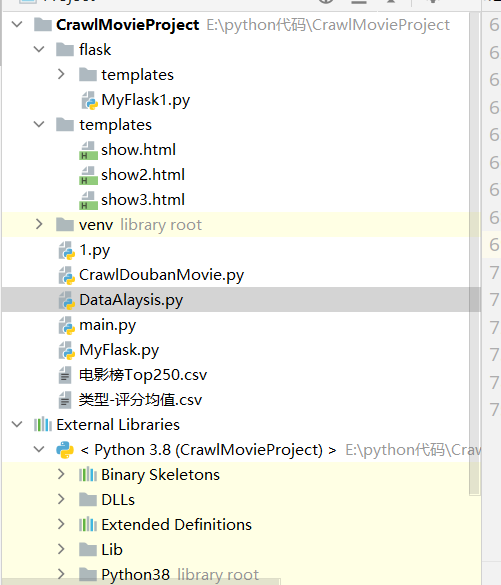The height and width of the screenshot is (585, 501).
Task: Click the 电影榜Top250.csv file icon
Action: (x=65, y=375)
